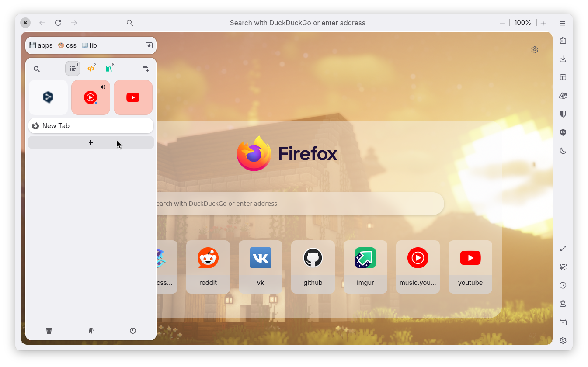Open the Downloads arrow icon
Screen dimensions: 588x367
click(563, 59)
